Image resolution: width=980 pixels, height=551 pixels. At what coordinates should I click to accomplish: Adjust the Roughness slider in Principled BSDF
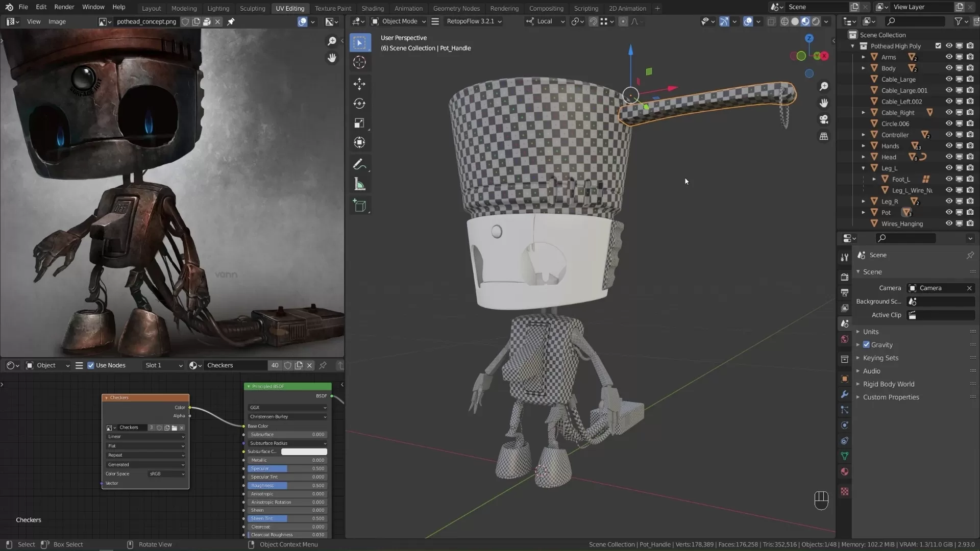[x=287, y=486]
